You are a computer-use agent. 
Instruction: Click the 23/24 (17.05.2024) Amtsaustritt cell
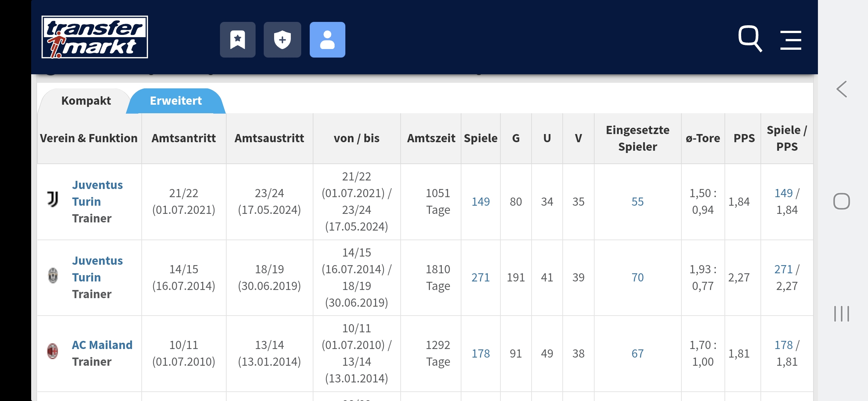click(x=269, y=202)
